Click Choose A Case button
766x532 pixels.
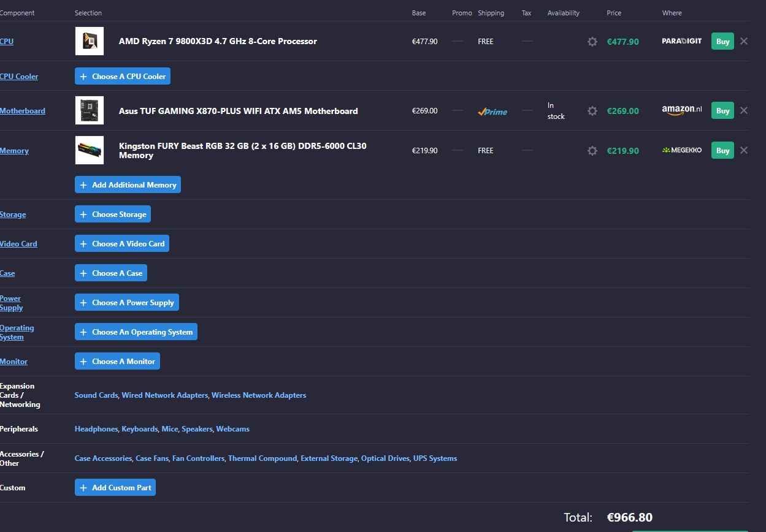111,273
